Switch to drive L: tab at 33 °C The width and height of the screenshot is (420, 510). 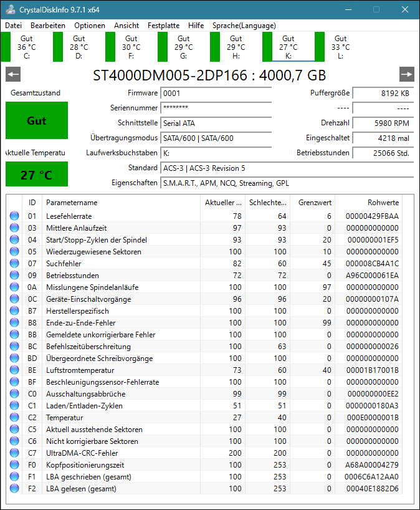340,47
